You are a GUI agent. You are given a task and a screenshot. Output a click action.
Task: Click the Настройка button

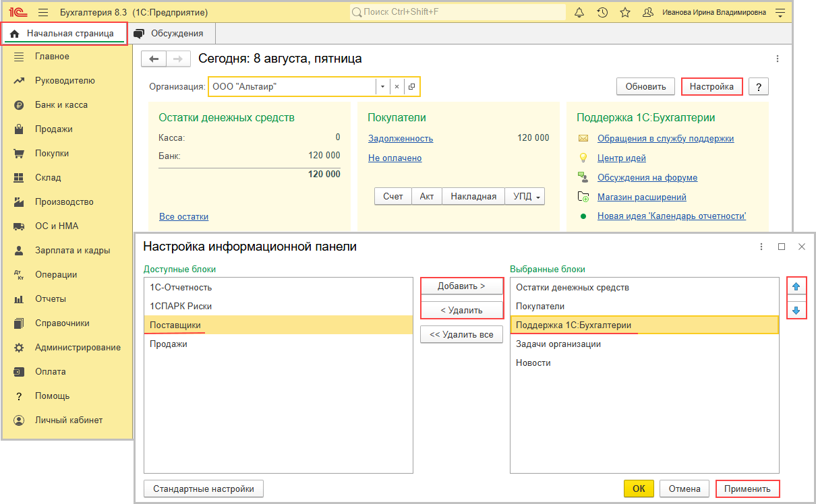point(711,87)
